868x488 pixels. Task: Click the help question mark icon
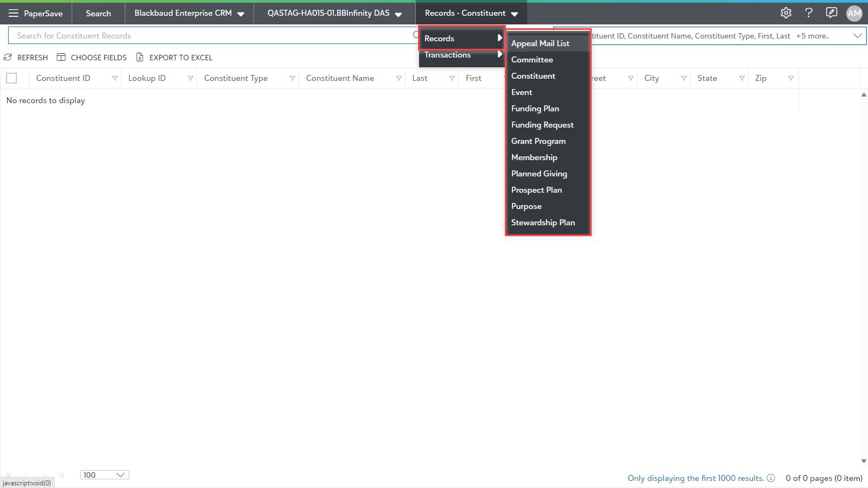[808, 13]
